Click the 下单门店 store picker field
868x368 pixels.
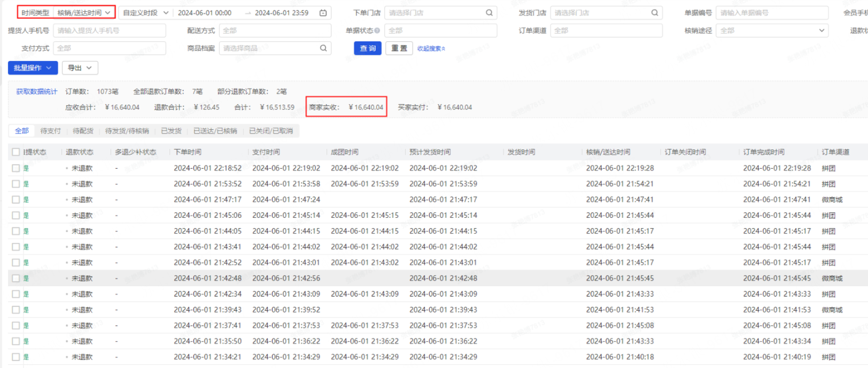[441, 13]
